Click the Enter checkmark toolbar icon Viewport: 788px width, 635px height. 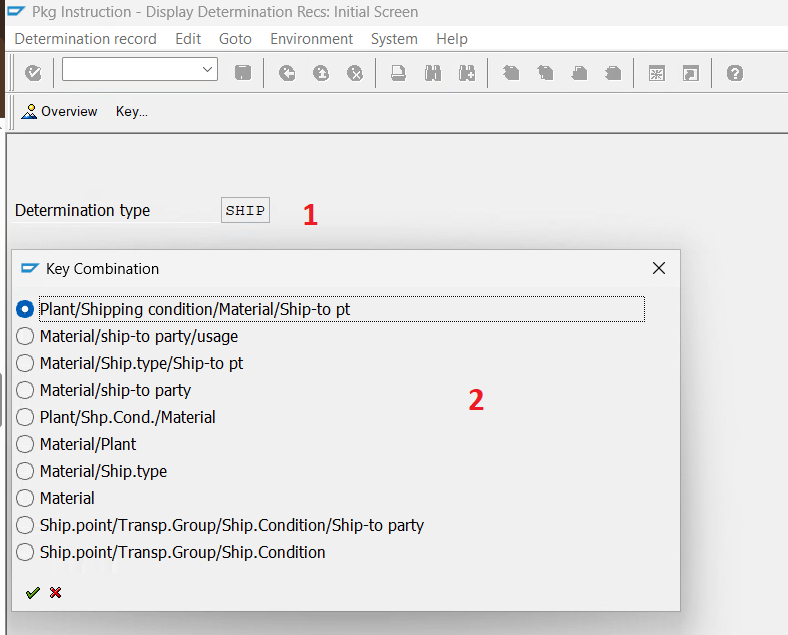[x=33, y=73]
